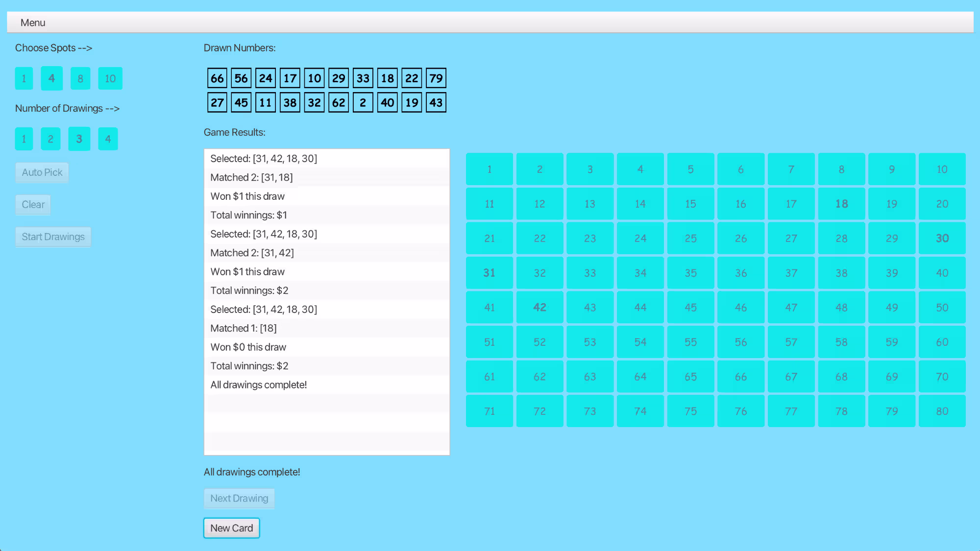Click drawn number 66 box
Screen dimensions: 980x551
click(x=217, y=78)
